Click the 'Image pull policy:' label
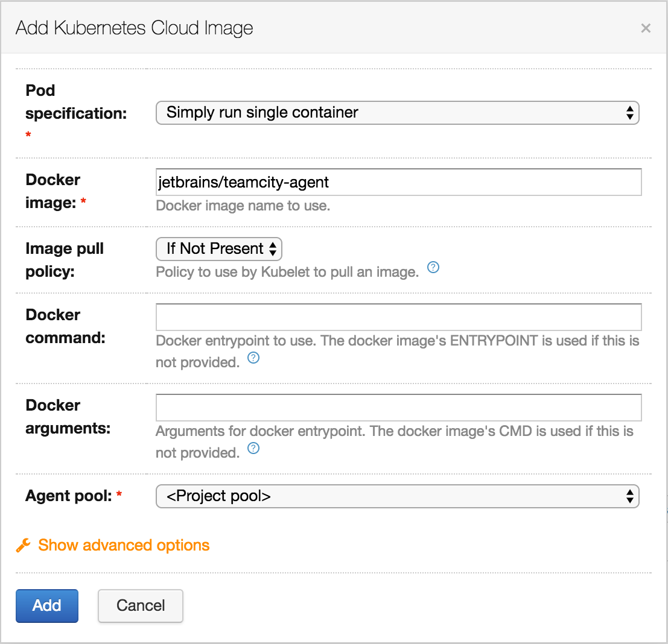Viewport: 668px width, 644px height. coord(65,260)
